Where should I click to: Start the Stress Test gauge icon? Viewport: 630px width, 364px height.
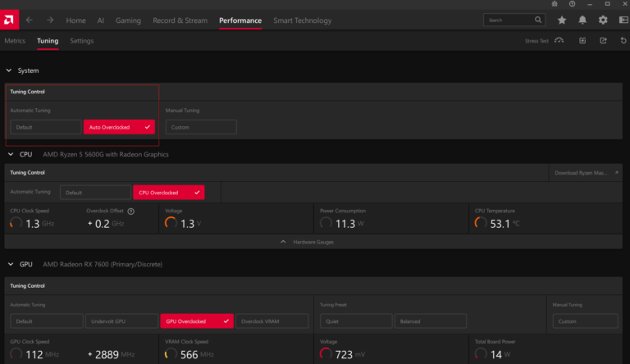coord(559,40)
